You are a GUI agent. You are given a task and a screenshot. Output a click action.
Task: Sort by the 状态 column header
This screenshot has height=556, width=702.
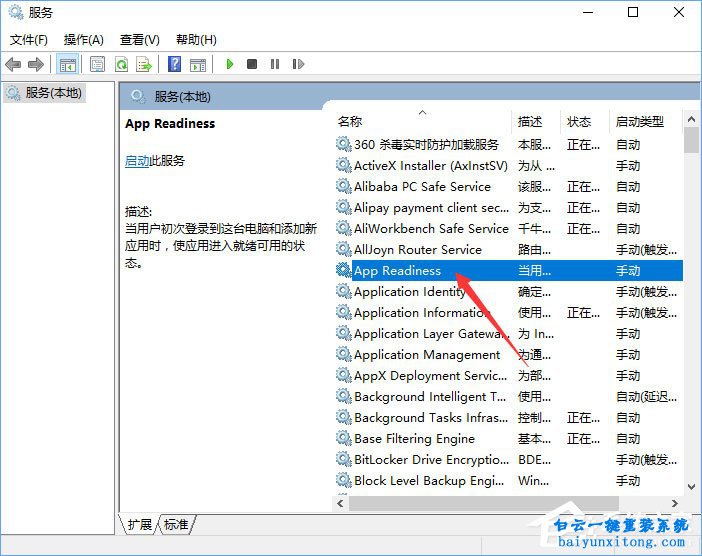click(585, 121)
